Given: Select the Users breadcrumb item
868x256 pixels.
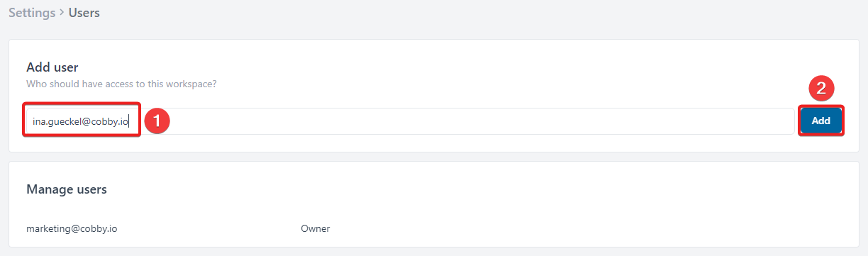Looking at the screenshot, I should coord(84,13).
